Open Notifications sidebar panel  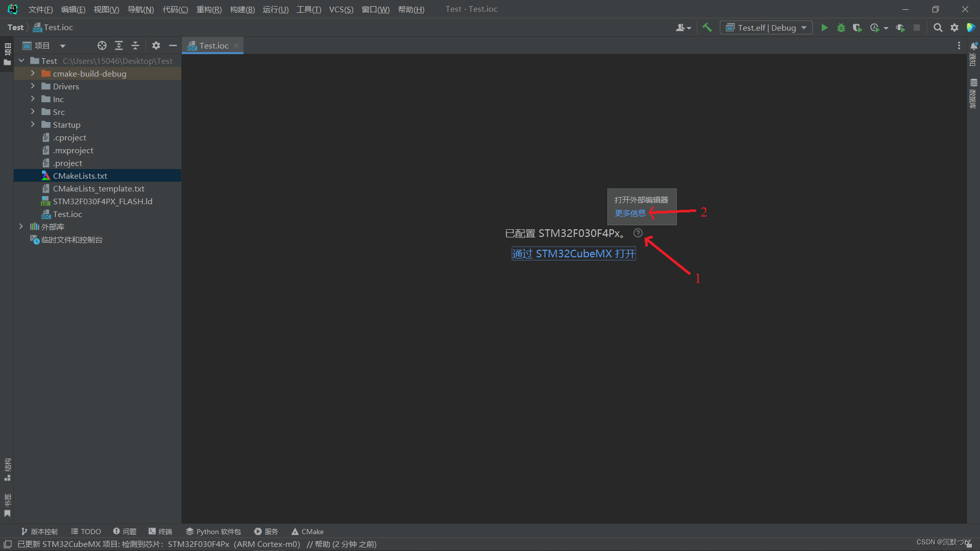[x=973, y=54]
